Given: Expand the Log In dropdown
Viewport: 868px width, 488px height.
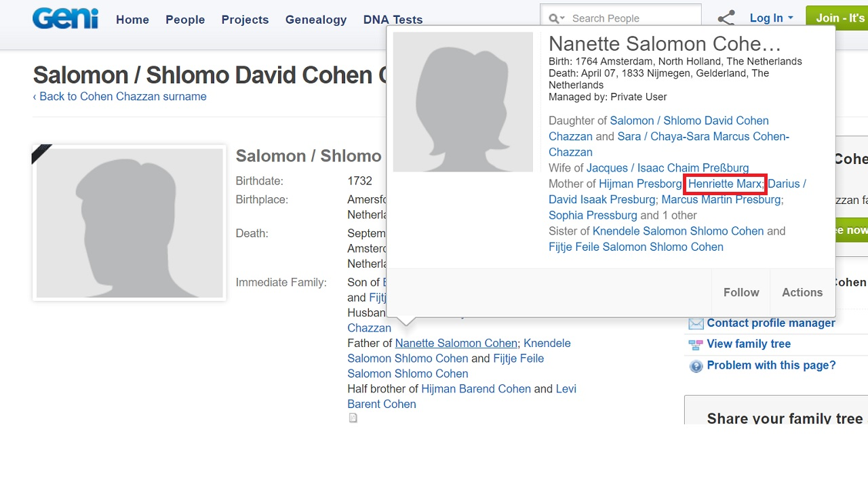Looking at the screenshot, I should click(x=771, y=18).
